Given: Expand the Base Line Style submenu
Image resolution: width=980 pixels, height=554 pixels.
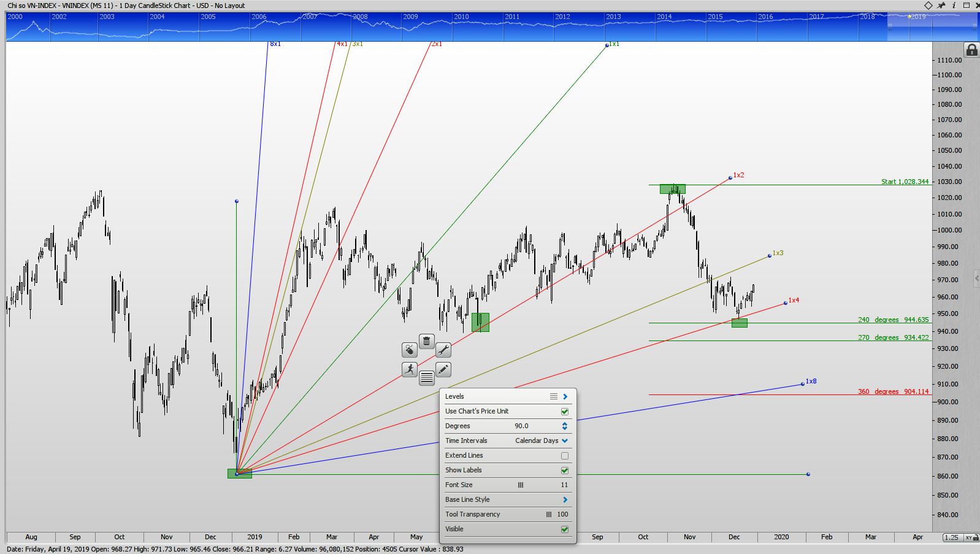Looking at the screenshot, I should [x=565, y=500].
